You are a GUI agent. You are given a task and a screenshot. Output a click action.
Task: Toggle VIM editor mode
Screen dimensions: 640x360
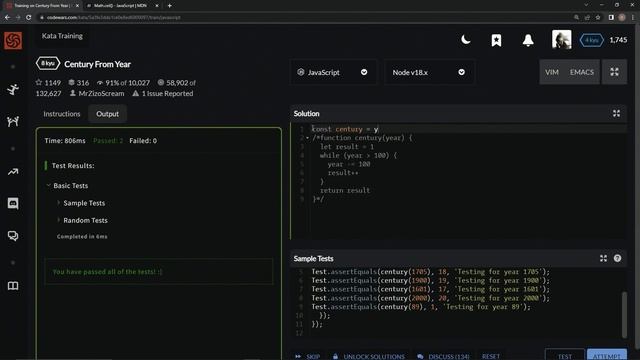[552, 72]
